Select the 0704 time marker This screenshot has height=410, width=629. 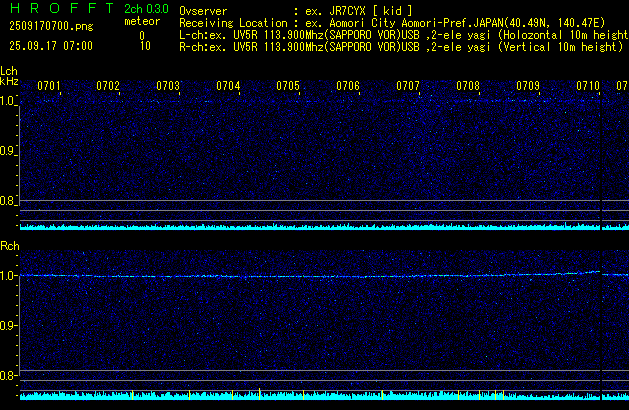(228, 86)
